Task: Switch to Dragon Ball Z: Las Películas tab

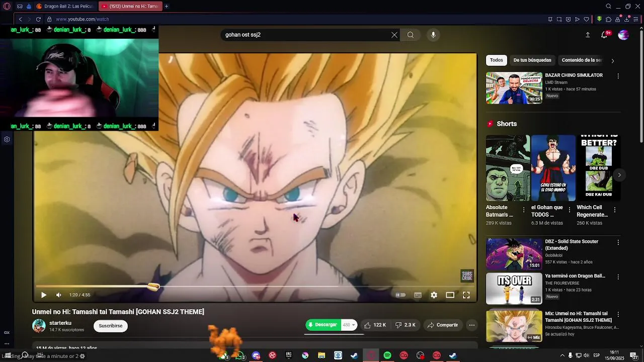Action: click(x=65, y=7)
